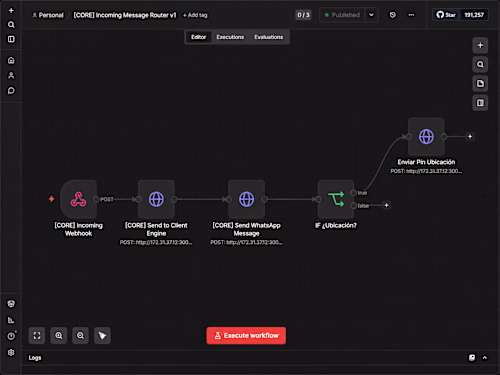Click the + Add tag link
Image resolution: width=500 pixels, height=375 pixels.
click(x=195, y=15)
